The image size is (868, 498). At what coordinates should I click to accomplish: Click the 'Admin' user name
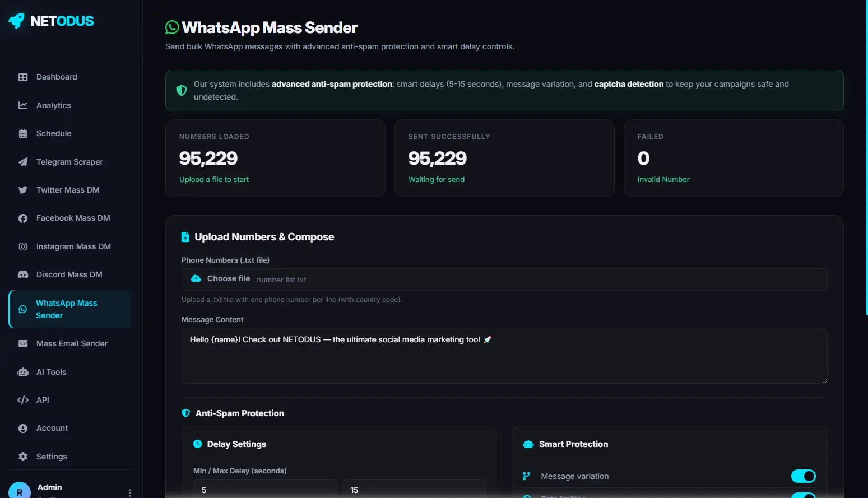(x=50, y=487)
